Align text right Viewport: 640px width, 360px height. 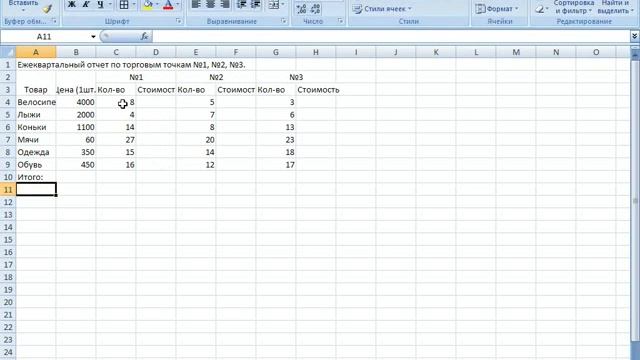coord(224,5)
